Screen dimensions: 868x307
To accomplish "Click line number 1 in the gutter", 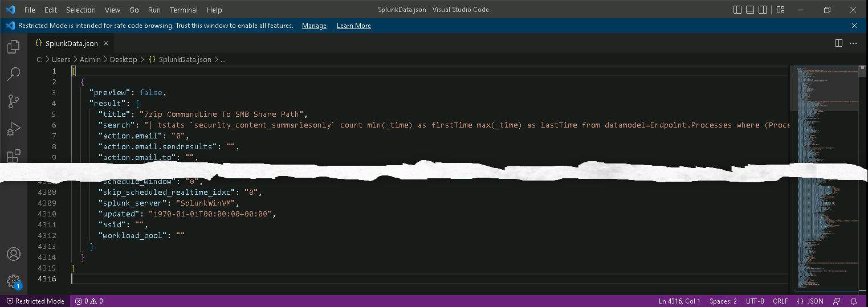I will click(54, 71).
